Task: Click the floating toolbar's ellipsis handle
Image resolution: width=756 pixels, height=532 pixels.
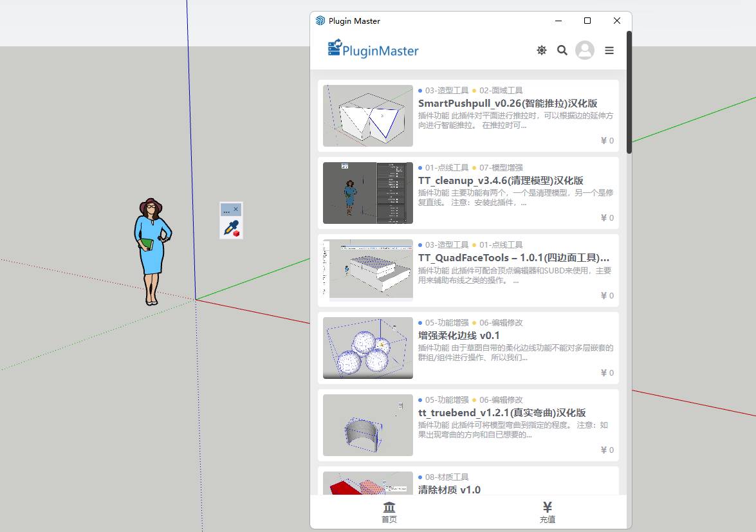Action: tap(226, 210)
